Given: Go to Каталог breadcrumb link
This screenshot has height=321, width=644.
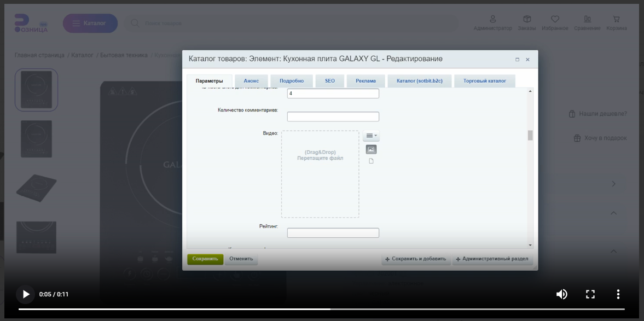Looking at the screenshot, I should 82,55.
